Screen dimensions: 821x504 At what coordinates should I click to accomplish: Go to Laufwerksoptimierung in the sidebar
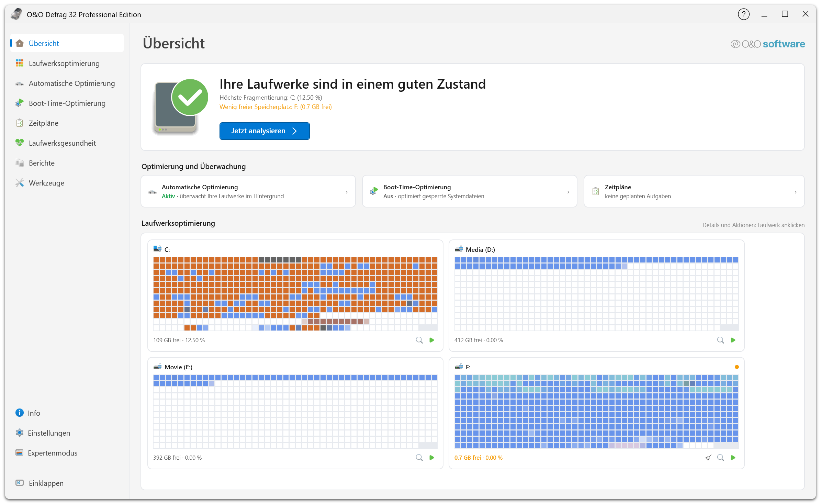(x=67, y=63)
